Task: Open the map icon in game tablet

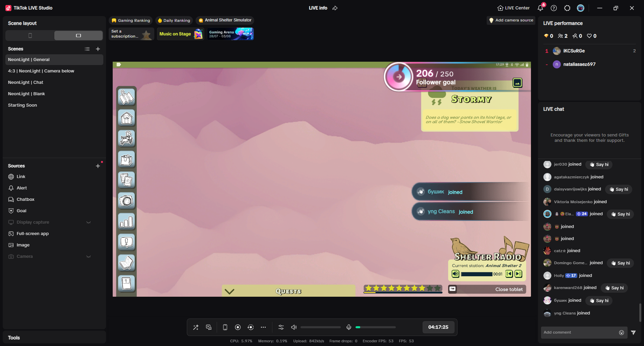Action: pyautogui.click(x=126, y=97)
